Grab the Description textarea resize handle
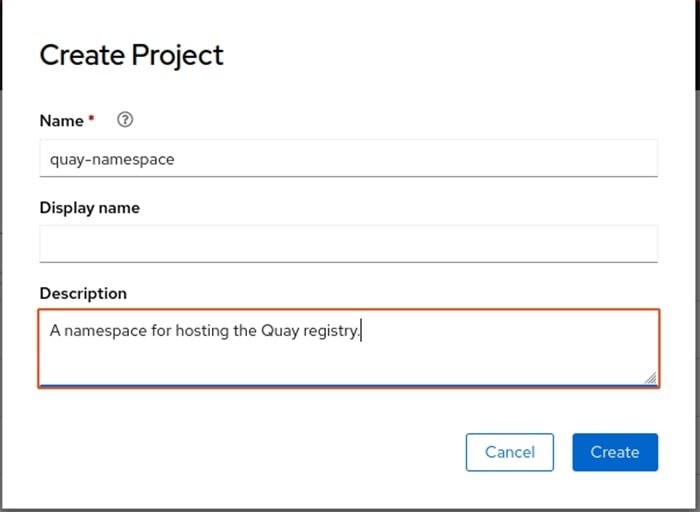700x512 pixels. point(650,378)
